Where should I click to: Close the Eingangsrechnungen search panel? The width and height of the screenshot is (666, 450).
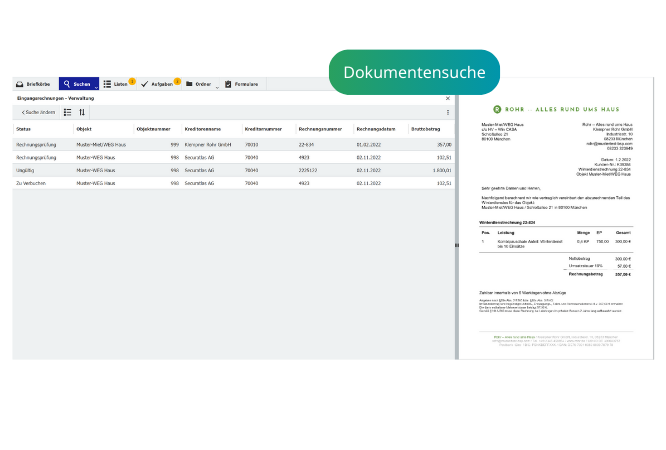pos(448,98)
